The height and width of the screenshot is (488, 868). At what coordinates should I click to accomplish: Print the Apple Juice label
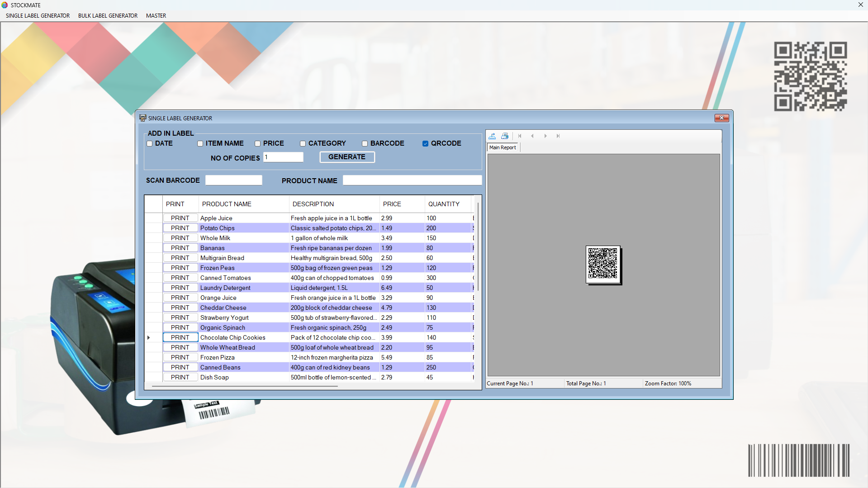[x=180, y=218]
